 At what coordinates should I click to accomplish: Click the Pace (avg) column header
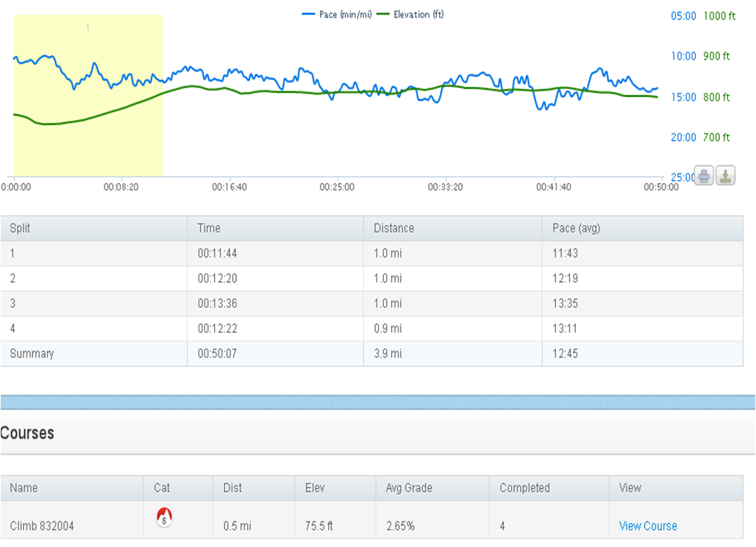[576, 229]
